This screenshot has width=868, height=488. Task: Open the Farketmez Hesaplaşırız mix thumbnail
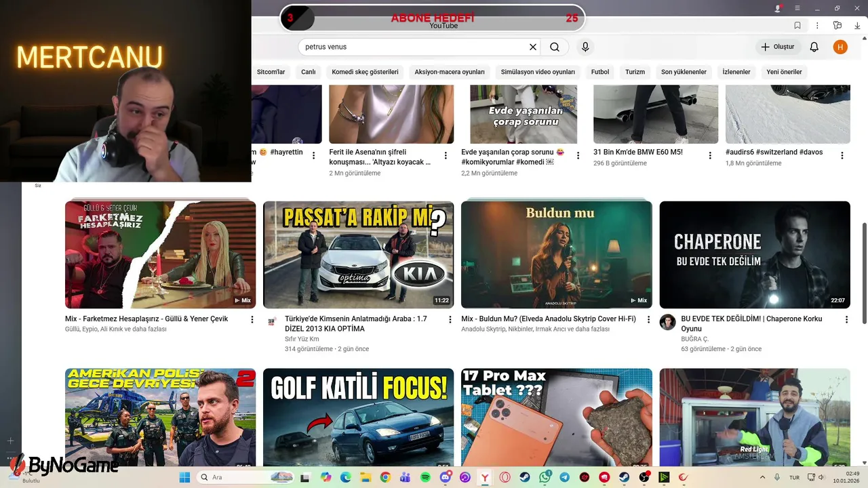point(161,255)
